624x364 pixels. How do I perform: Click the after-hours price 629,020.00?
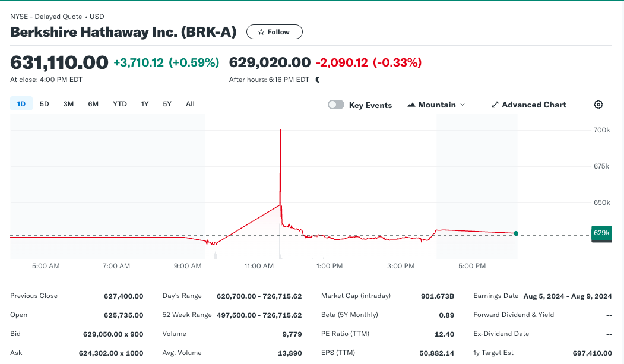tap(270, 62)
